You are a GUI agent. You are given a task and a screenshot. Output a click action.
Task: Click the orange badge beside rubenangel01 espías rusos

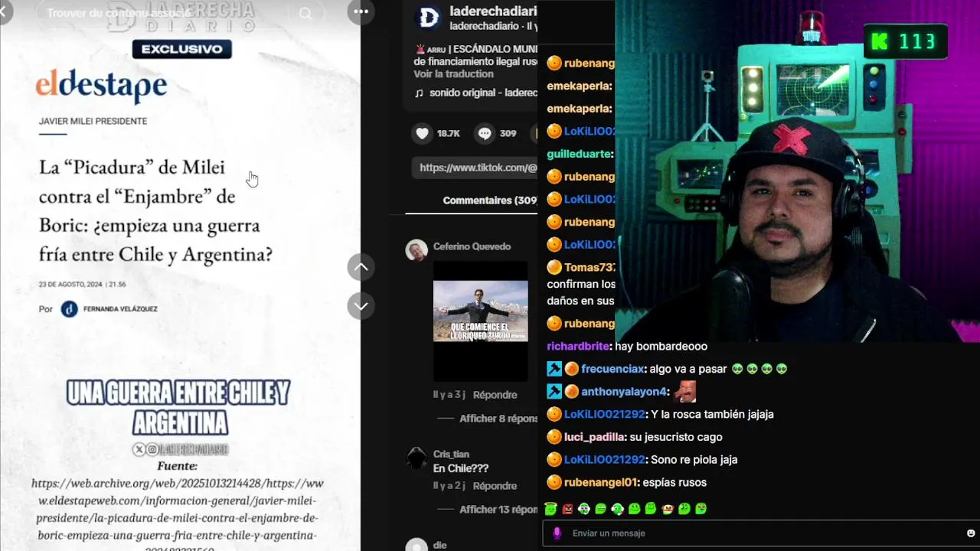click(x=554, y=482)
